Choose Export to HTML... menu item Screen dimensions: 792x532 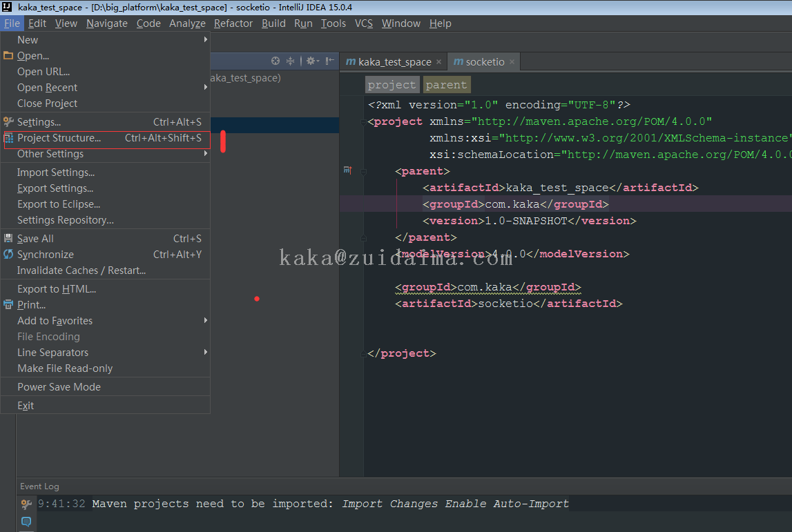(105, 288)
